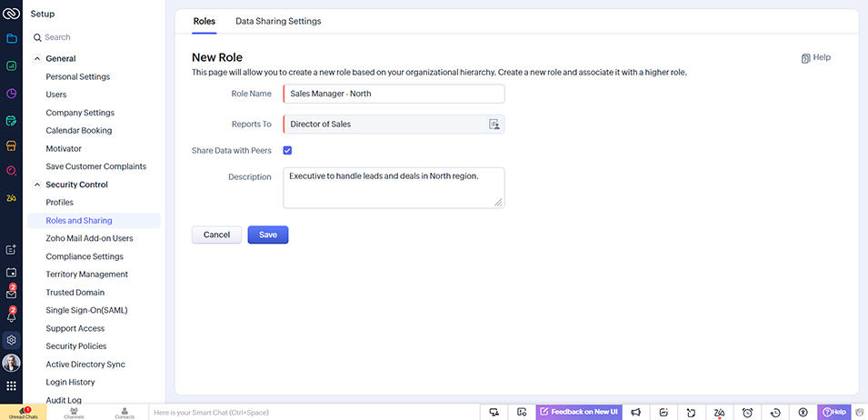Screen dimensions: 868x420
Task: Open the purple pie chart analytics icon
Action: pyautogui.click(x=11, y=93)
